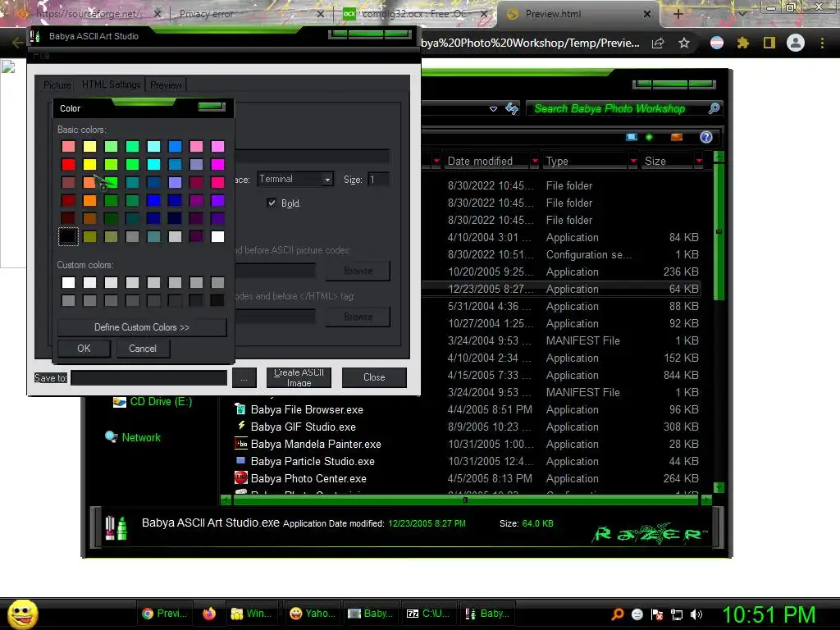Open the C:\U... taskbar button
The width and height of the screenshot is (840, 630).
tap(428, 614)
